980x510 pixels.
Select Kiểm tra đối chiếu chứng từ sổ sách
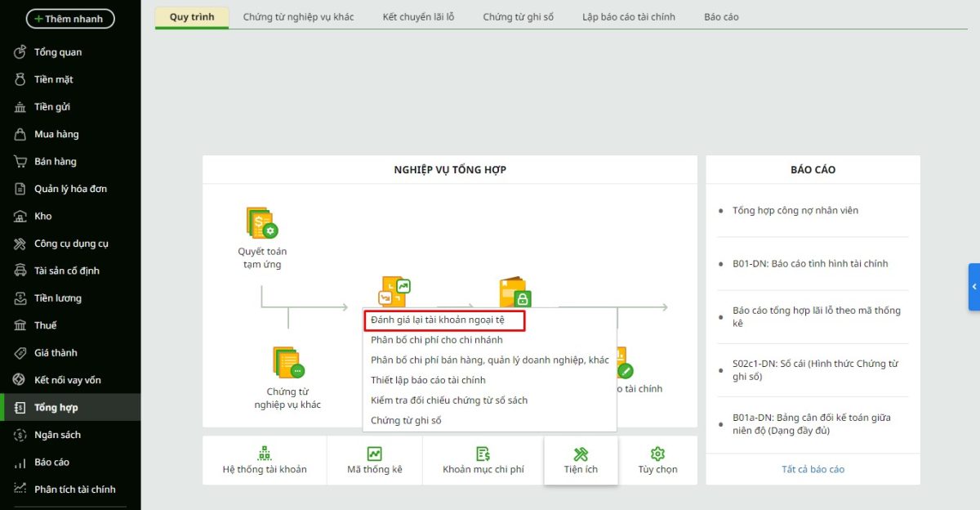[448, 400]
